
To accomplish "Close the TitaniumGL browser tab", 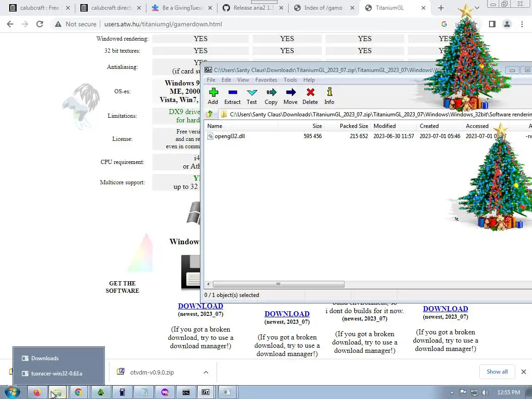I will pos(423,8).
